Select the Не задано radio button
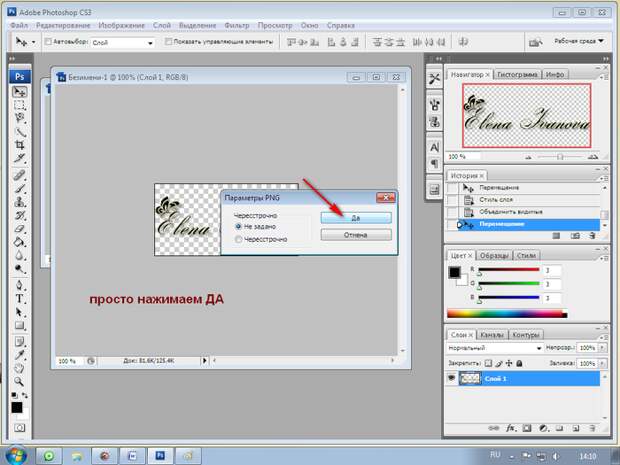Image resolution: width=620 pixels, height=465 pixels. (x=238, y=227)
